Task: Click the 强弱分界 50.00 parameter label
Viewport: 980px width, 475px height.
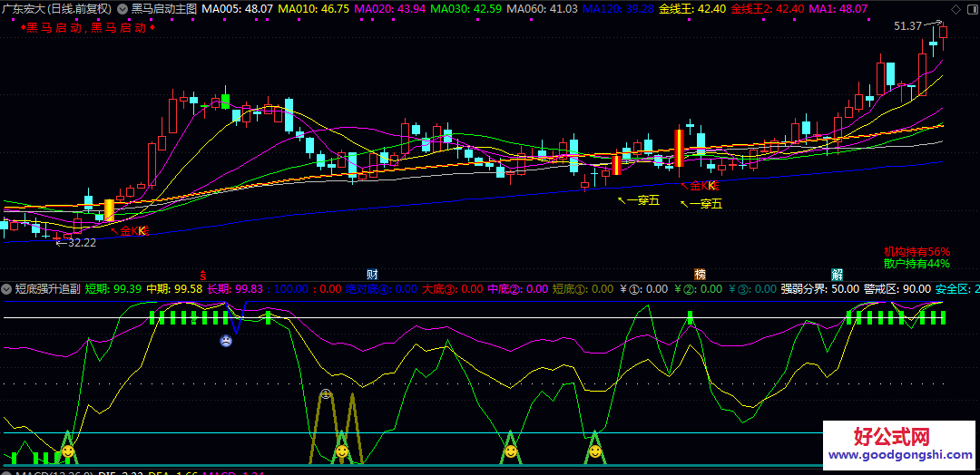Action: (819, 289)
